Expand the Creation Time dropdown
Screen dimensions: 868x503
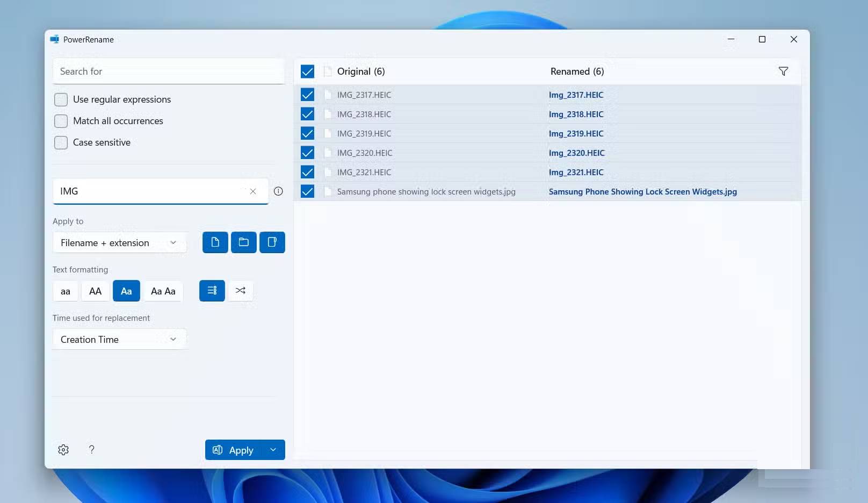point(119,340)
